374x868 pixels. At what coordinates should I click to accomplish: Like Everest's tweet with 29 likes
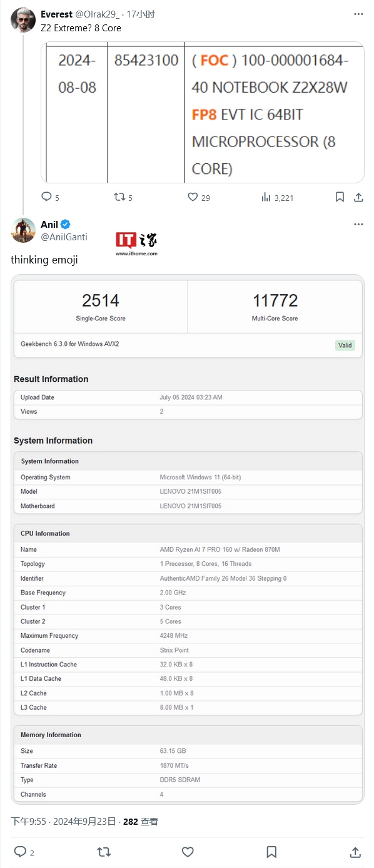point(199,197)
